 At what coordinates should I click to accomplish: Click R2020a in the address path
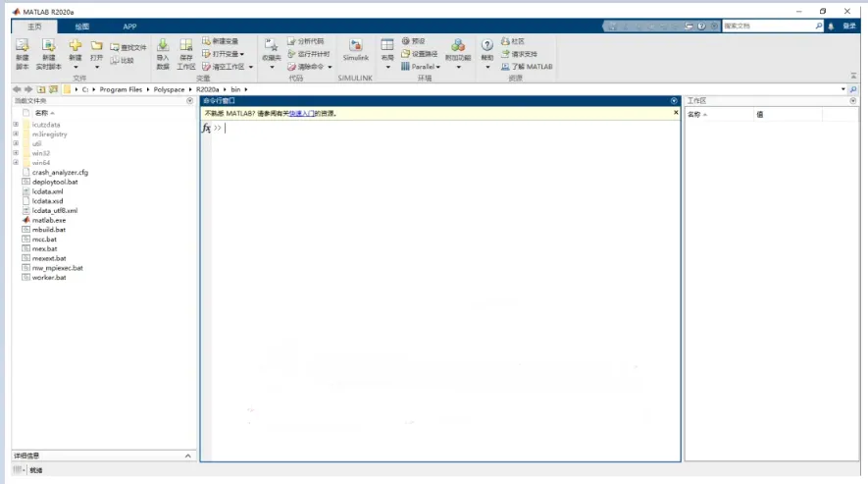[x=207, y=89]
